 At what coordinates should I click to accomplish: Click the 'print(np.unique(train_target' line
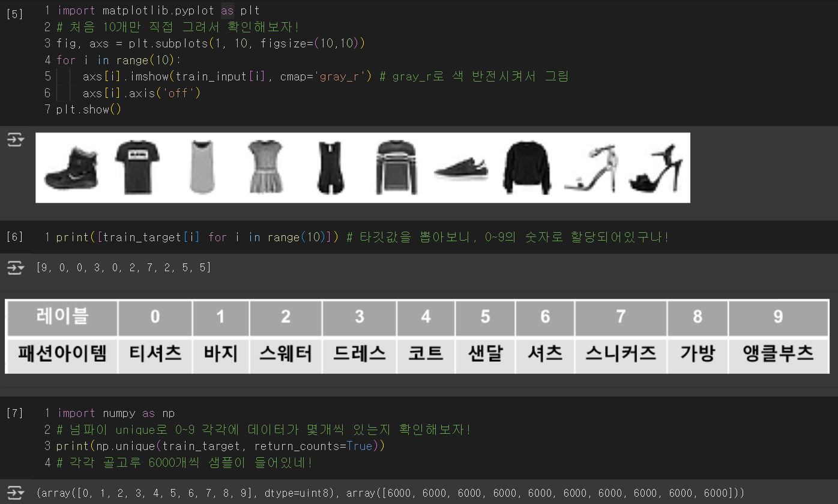220,446
